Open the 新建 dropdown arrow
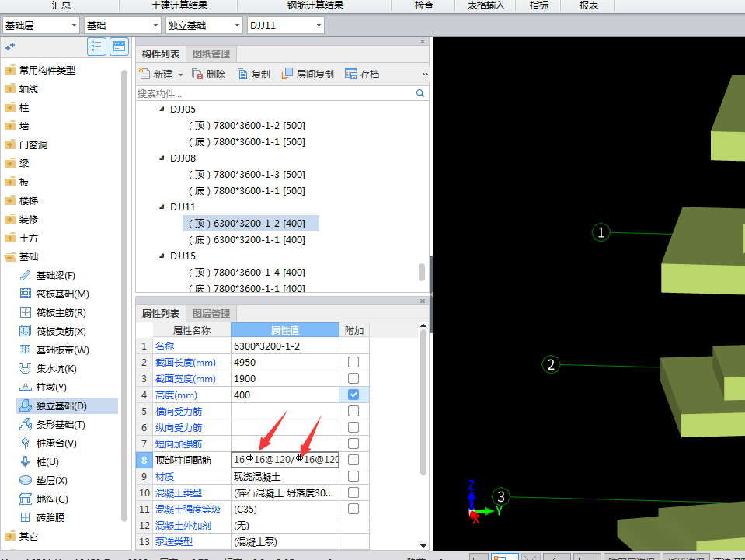745x560 pixels. pyautogui.click(x=180, y=75)
